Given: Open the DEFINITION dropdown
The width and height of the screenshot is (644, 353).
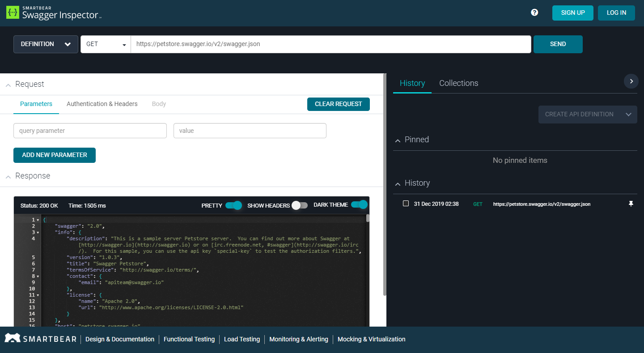Looking at the screenshot, I should click(46, 44).
